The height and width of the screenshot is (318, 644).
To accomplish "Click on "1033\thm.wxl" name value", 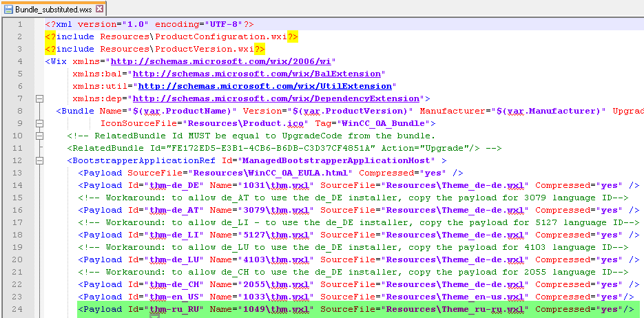I will [276, 297].
